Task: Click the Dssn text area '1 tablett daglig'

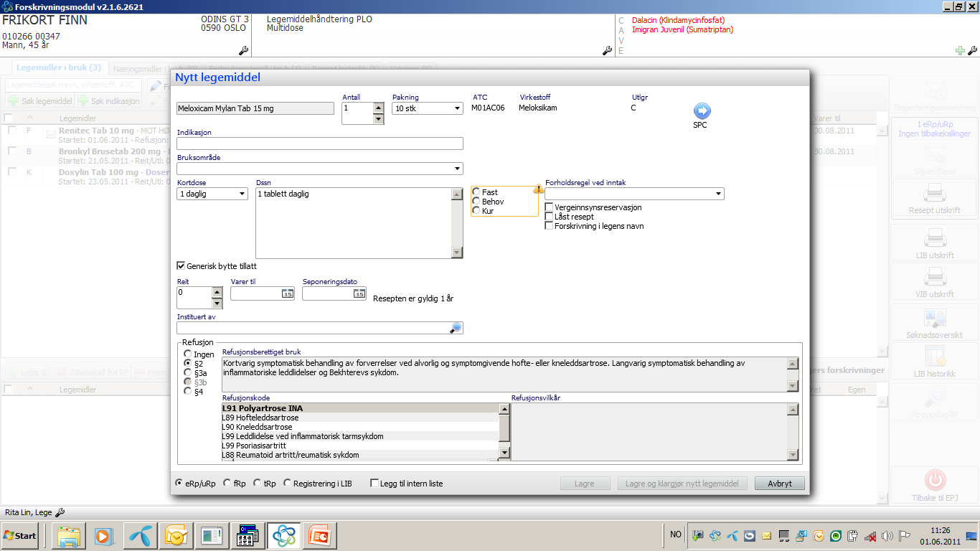Action: click(x=354, y=223)
